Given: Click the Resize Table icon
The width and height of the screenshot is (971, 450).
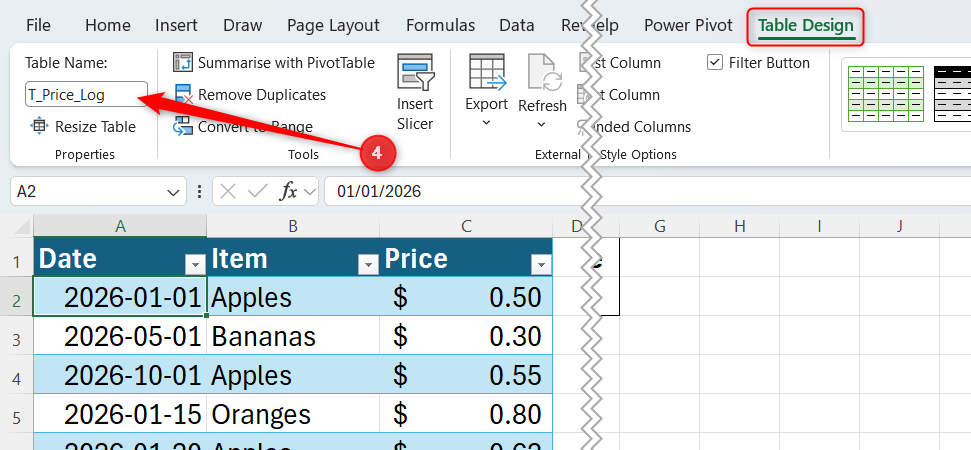Looking at the screenshot, I should 39,126.
